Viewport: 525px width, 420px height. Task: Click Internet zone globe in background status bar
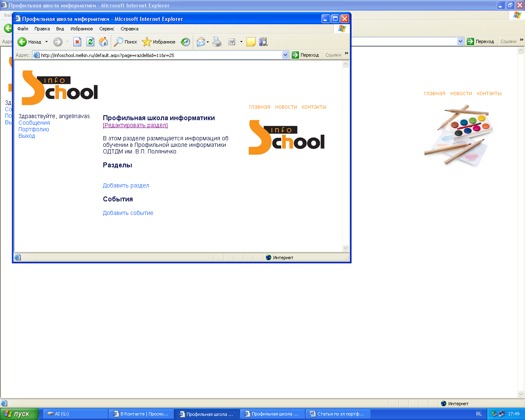point(443,404)
